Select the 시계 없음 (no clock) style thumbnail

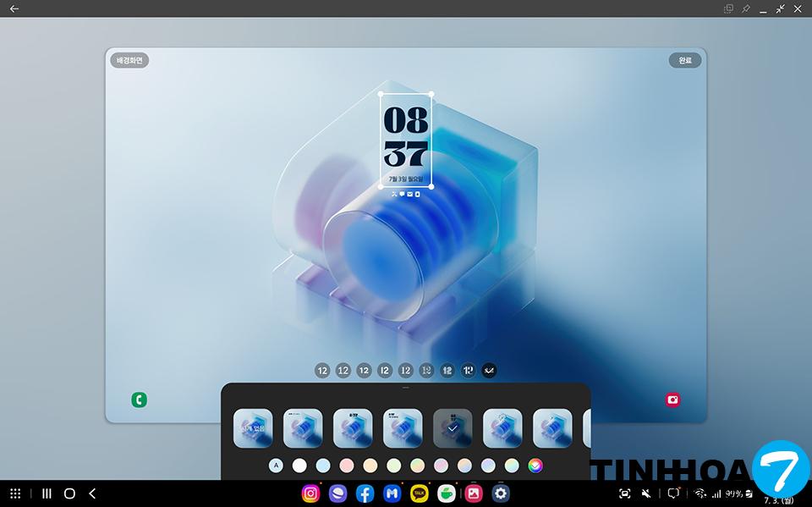pos(253,428)
